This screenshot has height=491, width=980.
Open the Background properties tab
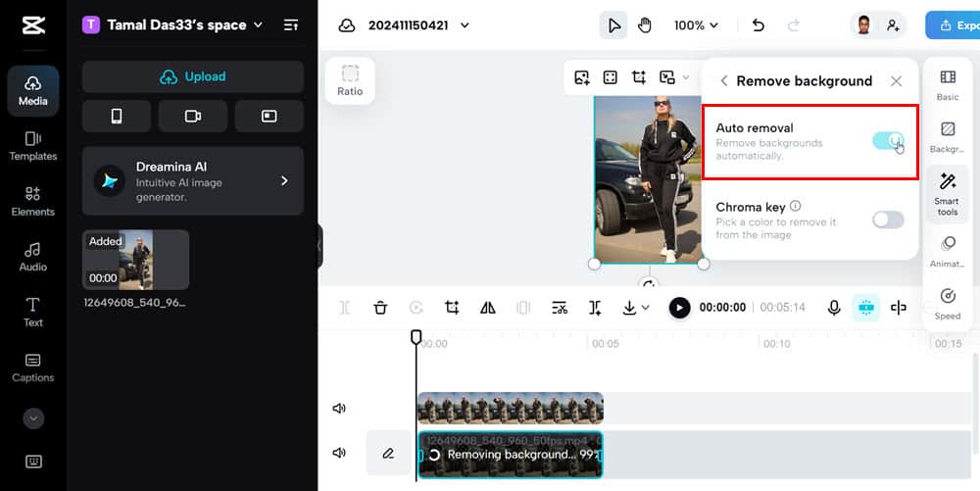(x=948, y=137)
